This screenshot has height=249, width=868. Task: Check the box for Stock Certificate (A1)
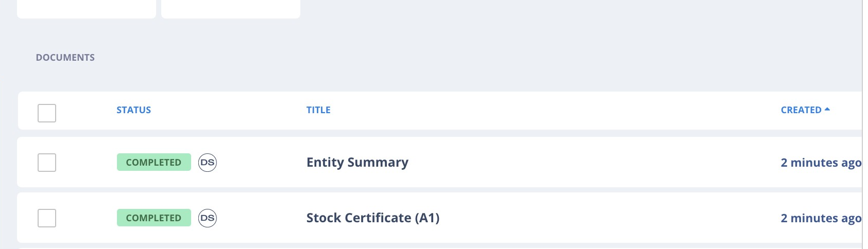click(x=47, y=218)
